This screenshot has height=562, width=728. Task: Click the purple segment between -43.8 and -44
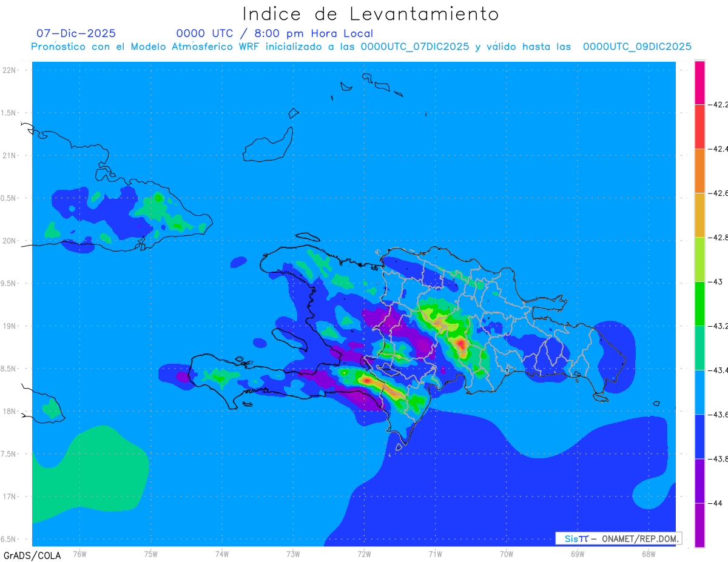(699, 480)
